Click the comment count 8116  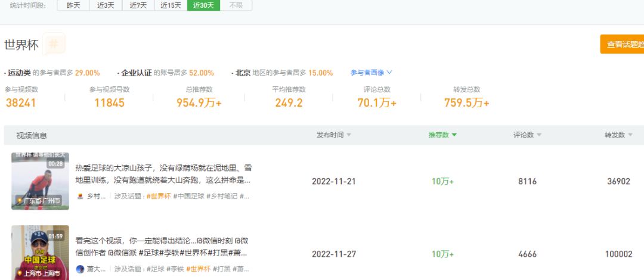click(x=527, y=182)
